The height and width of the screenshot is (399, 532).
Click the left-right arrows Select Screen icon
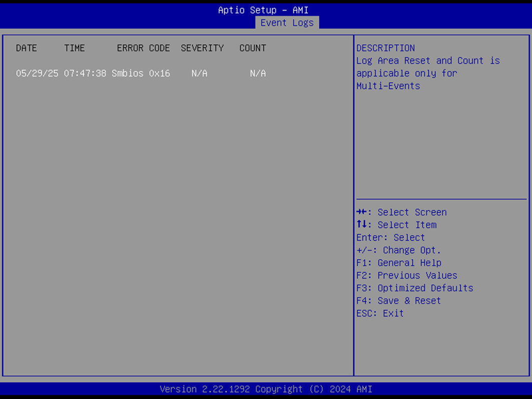tap(361, 212)
